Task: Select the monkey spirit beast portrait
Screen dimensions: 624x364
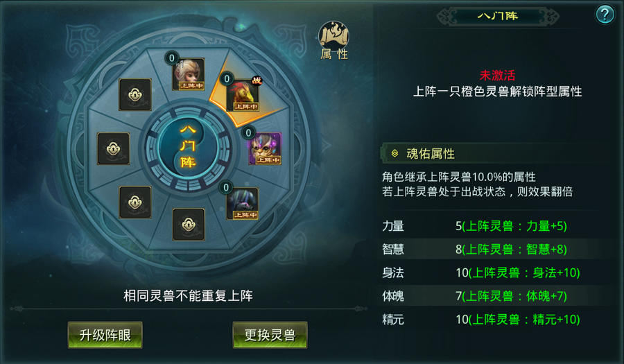Action: 189,74
